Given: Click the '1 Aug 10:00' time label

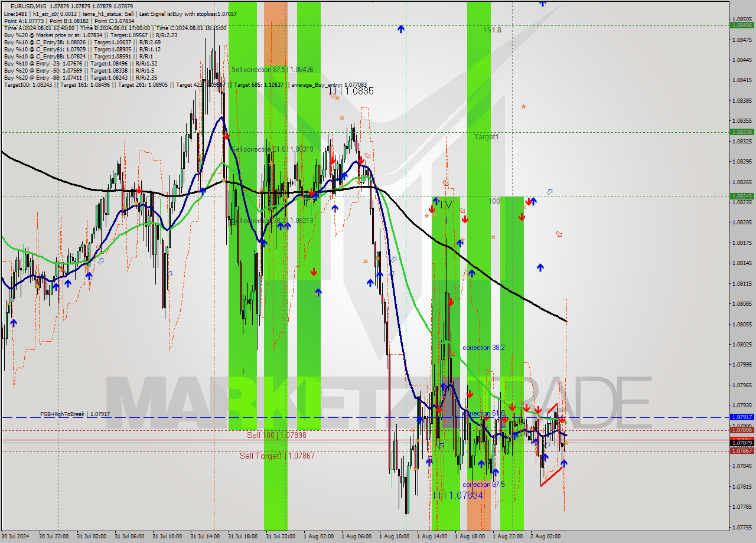Looking at the screenshot, I should [394, 537].
